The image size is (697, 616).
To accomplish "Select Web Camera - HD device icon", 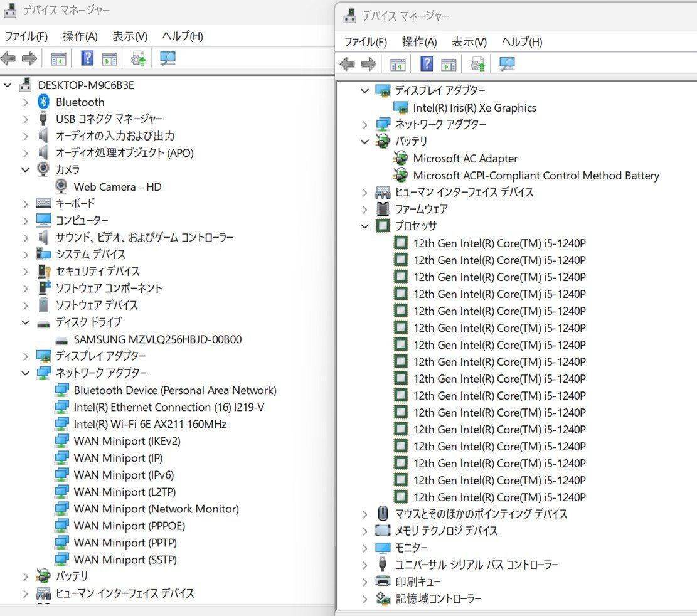I will point(61,186).
